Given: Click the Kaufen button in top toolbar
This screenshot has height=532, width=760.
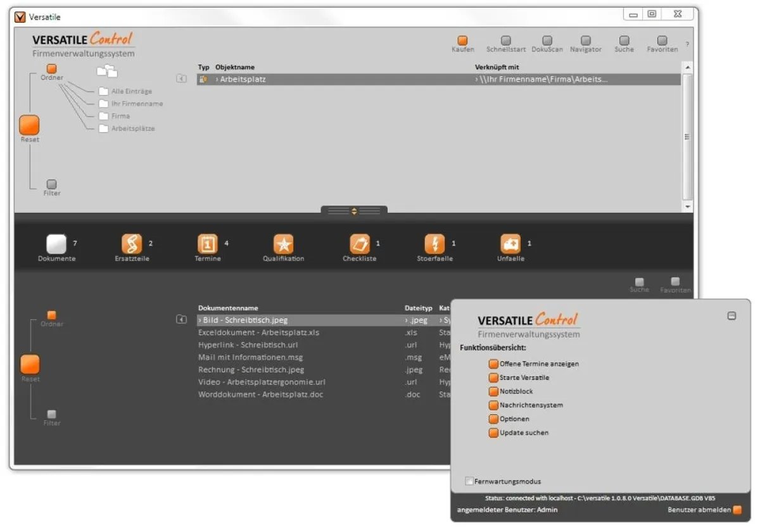Looking at the screenshot, I should tap(462, 41).
